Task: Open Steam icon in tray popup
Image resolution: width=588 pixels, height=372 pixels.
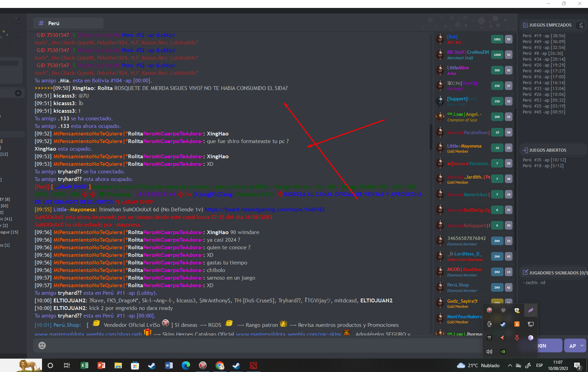Action: pyautogui.click(x=503, y=324)
